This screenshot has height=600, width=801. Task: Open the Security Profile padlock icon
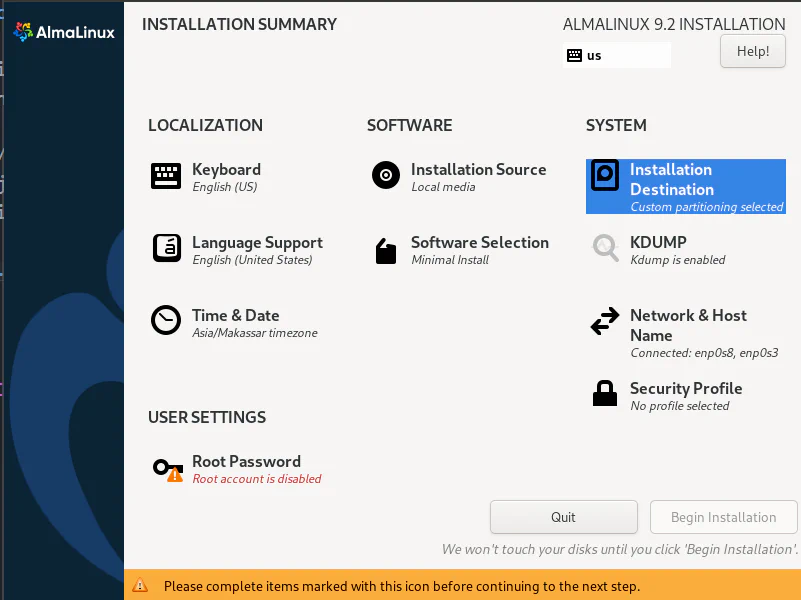605,393
